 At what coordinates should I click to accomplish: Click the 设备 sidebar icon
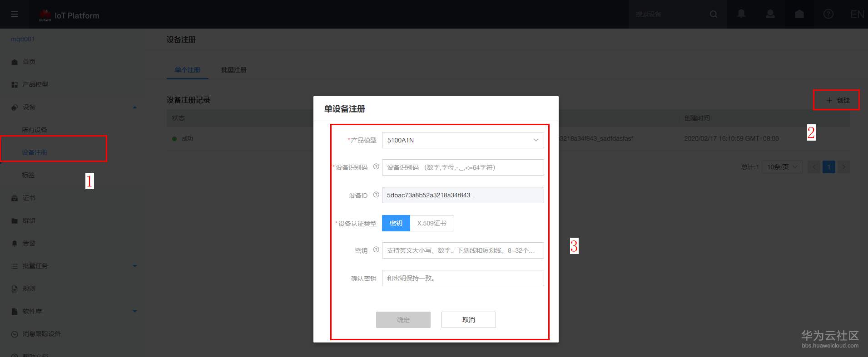click(x=15, y=108)
